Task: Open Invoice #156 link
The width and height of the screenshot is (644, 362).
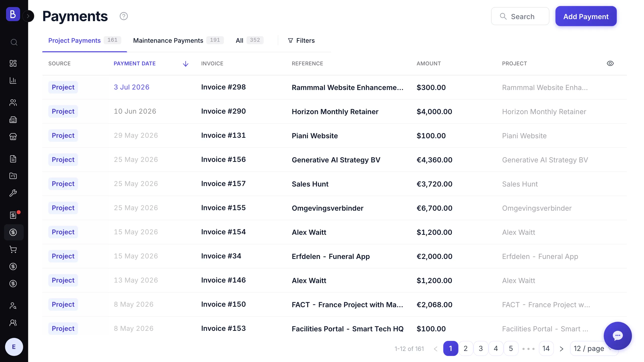Action: tap(223, 159)
